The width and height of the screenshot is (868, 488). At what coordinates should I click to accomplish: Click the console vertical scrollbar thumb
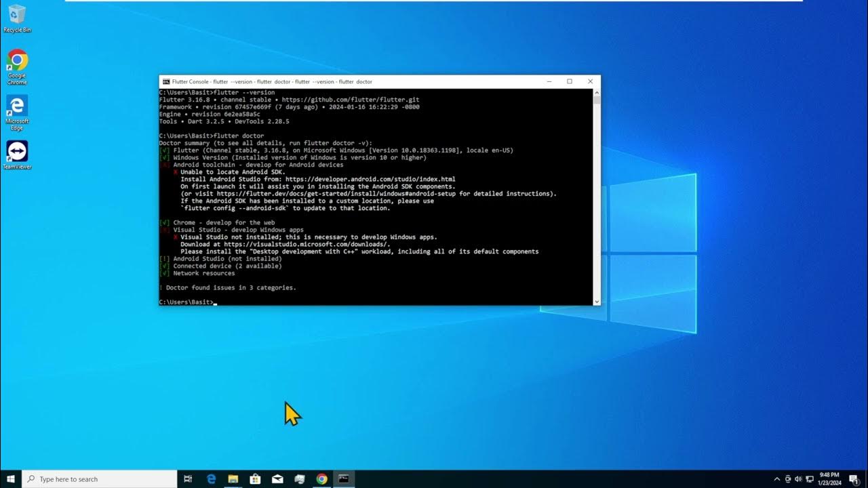[597, 100]
